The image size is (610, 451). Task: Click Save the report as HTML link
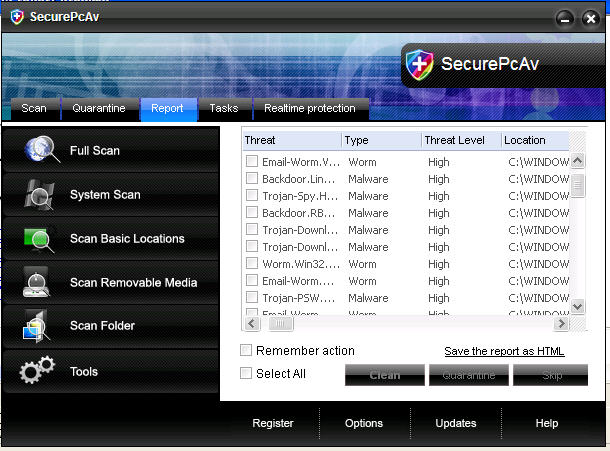coord(504,351)
